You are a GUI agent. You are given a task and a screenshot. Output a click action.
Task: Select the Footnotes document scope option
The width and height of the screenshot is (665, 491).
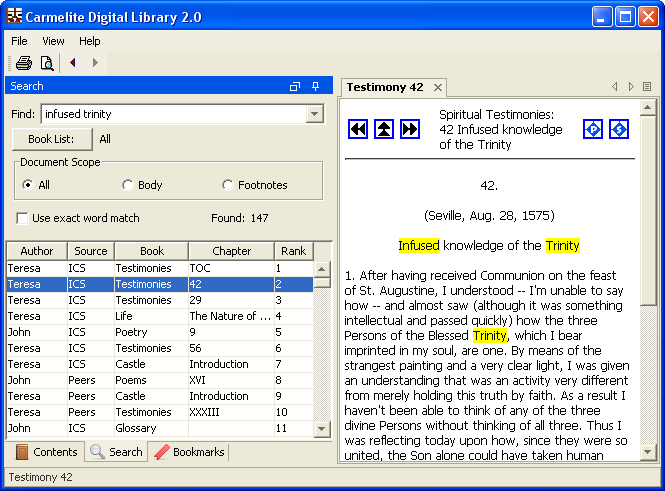tap(228, 185)
